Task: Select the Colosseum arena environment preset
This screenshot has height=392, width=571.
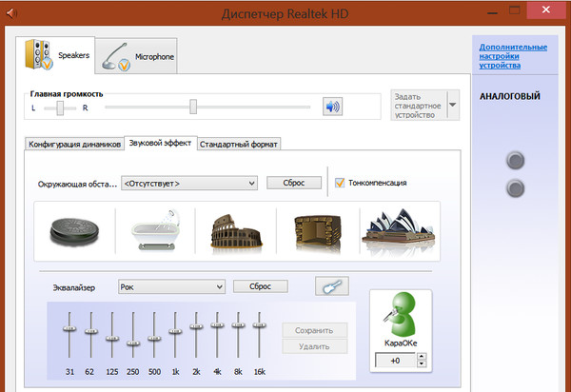Action: 236,231
